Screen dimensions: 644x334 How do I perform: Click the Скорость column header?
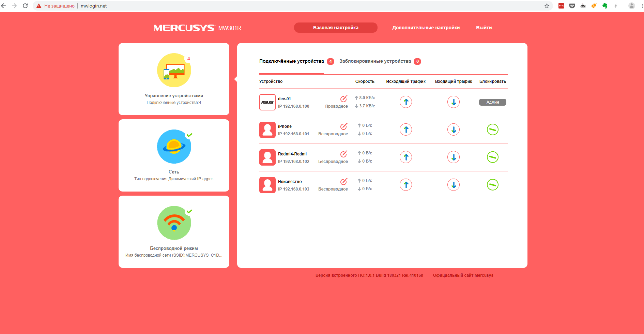coord(365,81)
